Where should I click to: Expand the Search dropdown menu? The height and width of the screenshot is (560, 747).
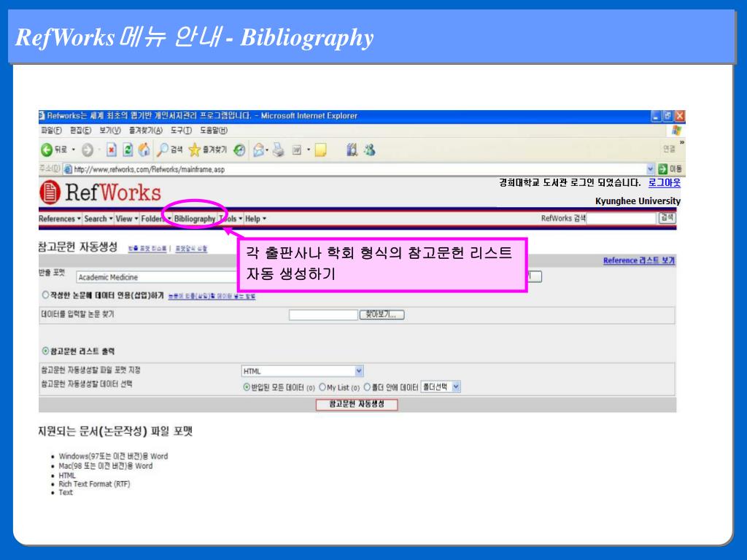coord(98,219)
